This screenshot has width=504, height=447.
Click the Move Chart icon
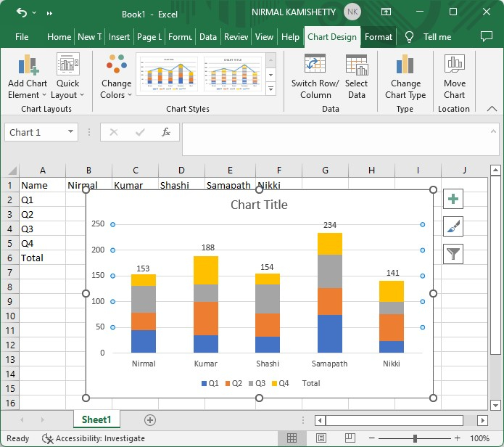454,66
